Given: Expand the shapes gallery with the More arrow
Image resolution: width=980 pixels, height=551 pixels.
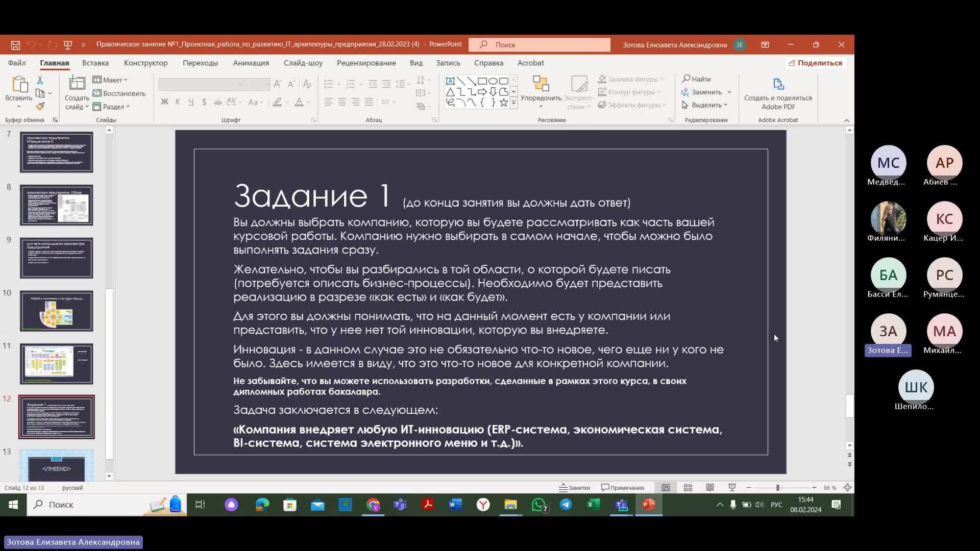Looking at the screenshot, I should click(513, 103).
